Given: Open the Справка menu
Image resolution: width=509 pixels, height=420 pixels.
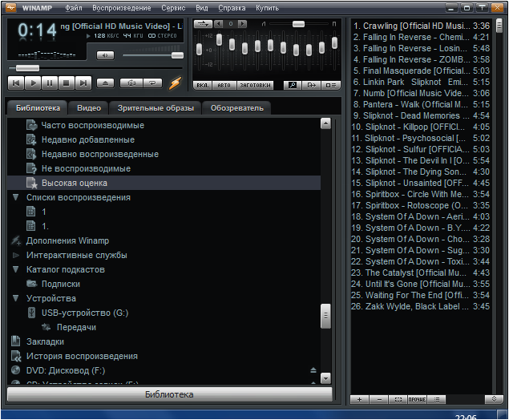Looking at the screenshot, I should pyautogui.click(x=232, y=8).
